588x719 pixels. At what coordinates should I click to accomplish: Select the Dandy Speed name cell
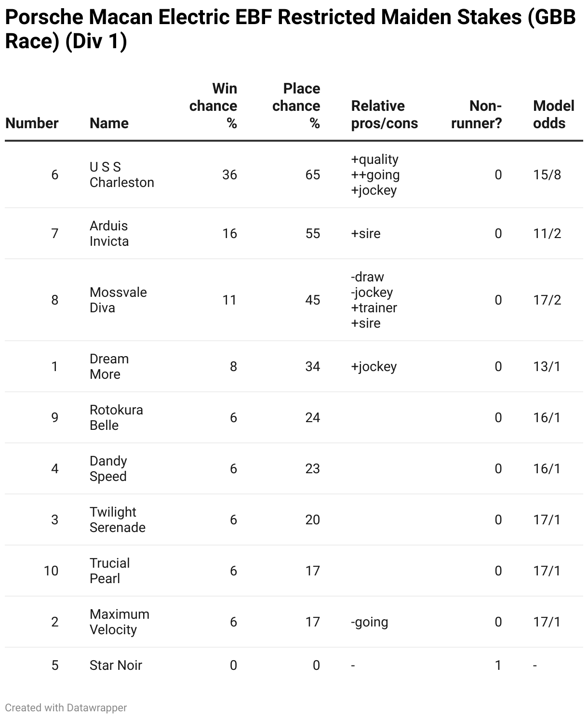(x=108, y=468)
